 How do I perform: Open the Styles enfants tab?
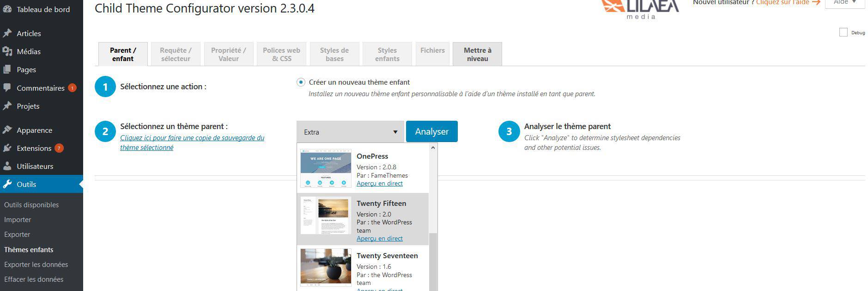pyautogui.click(x=387, y=55)
